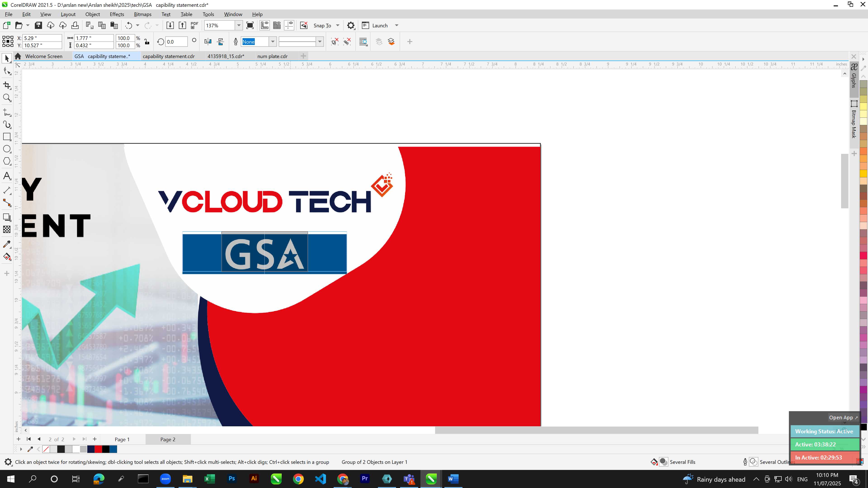Go to previous page button

point(39,439)
